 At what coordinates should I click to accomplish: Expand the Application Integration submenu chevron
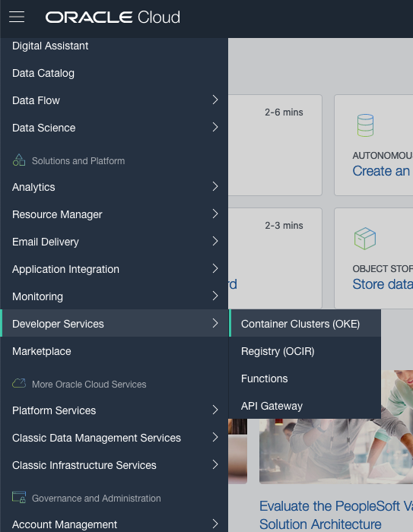(x=215, y=268)
